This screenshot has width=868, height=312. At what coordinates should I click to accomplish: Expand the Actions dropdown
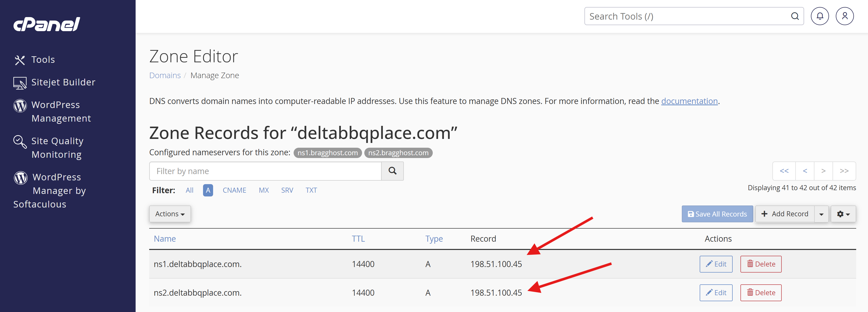[170, 214]
